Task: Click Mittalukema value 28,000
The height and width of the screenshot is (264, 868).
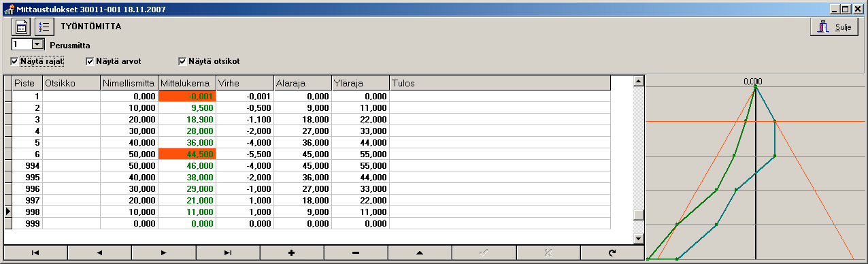Action: coord(186,131)
